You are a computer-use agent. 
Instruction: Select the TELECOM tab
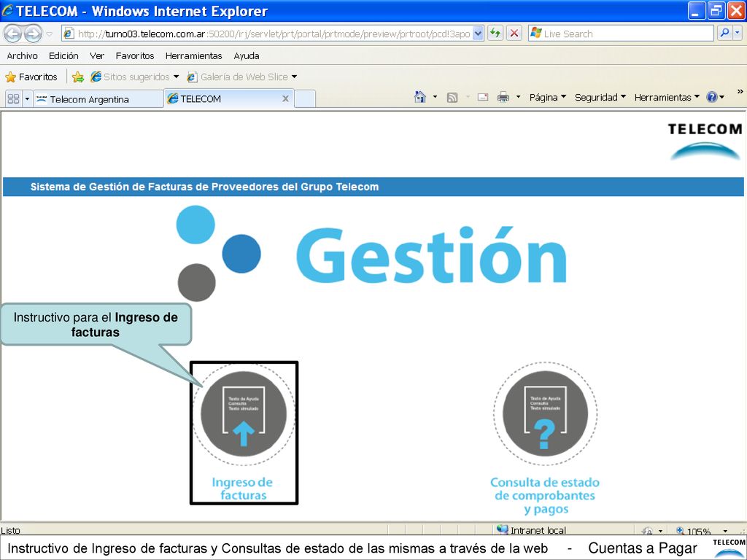(x=228, y=98)
